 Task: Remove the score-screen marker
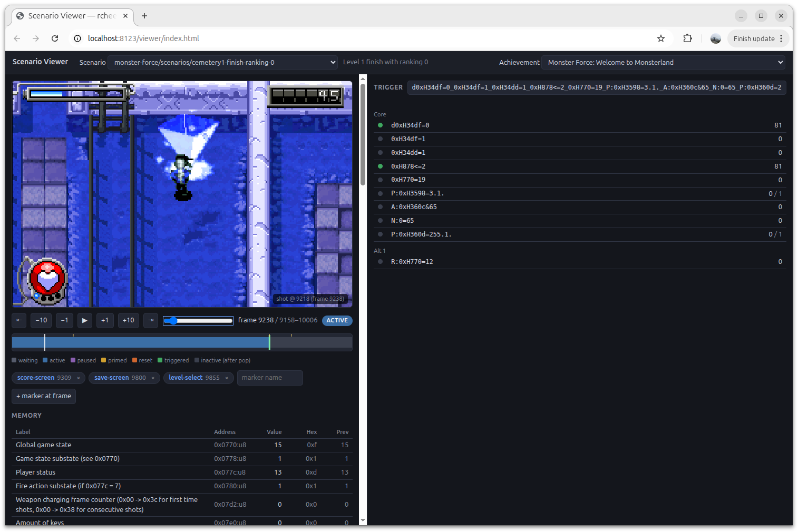click(x=79, y=378)
